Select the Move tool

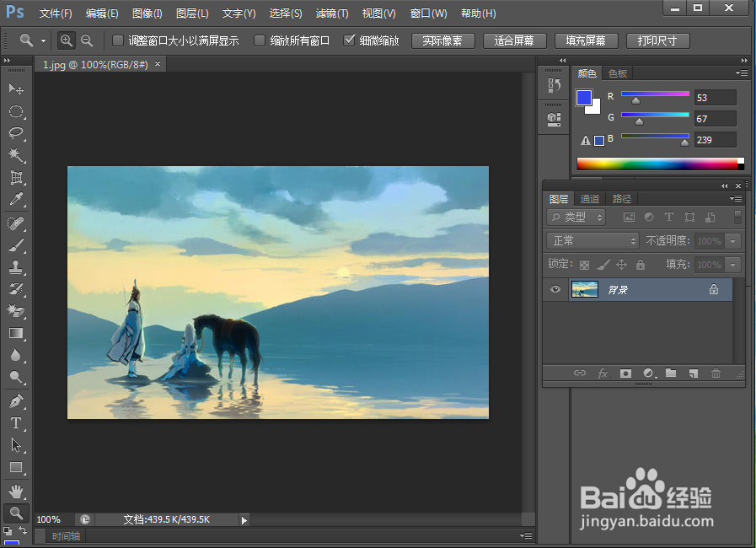tap(16, 88)
